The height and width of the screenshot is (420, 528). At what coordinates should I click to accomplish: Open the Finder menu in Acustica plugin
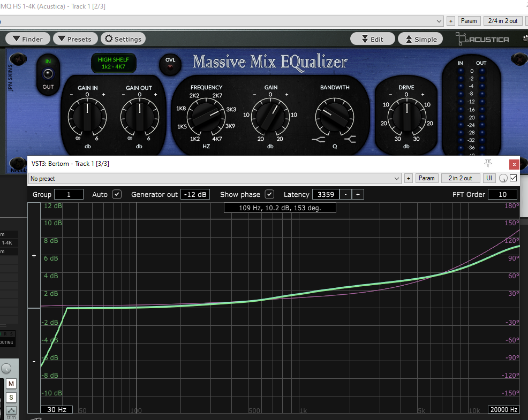[x=28, y=39]
